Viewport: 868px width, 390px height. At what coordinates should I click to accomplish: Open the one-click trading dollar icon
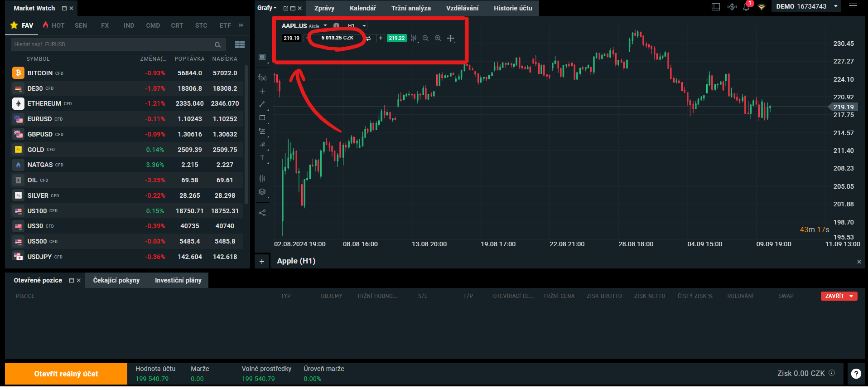coord(732,7)
